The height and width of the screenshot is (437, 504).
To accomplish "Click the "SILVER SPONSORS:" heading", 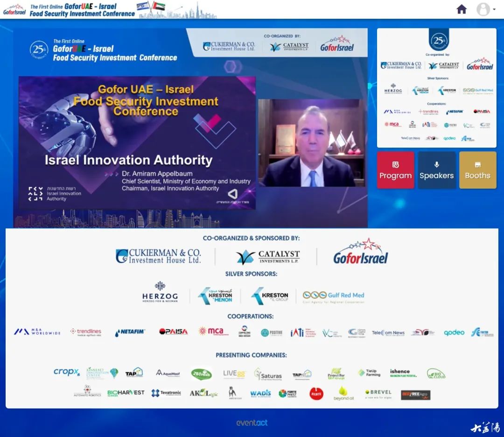I will click(251, 274).
